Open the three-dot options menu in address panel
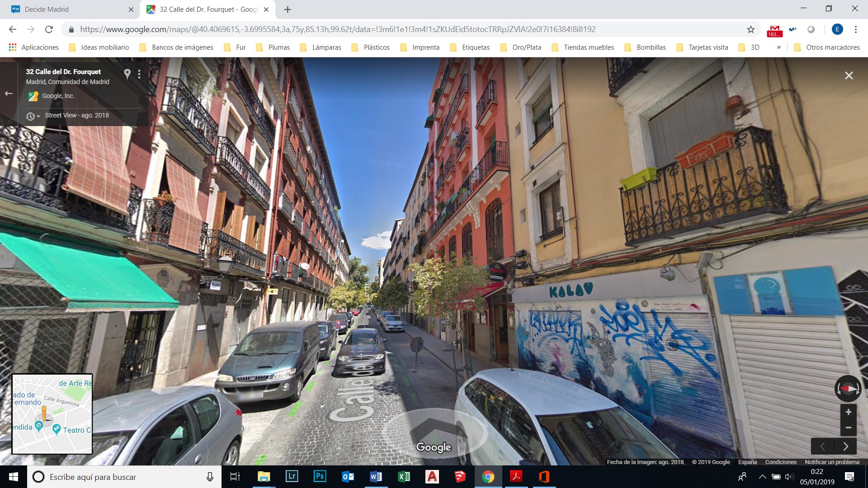Screen dimensions: 868x488 tap(139, 74)
